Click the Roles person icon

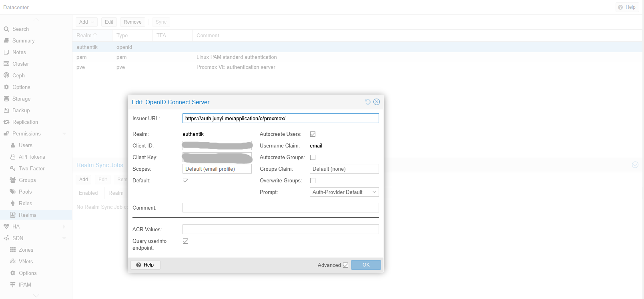point(13,203)
